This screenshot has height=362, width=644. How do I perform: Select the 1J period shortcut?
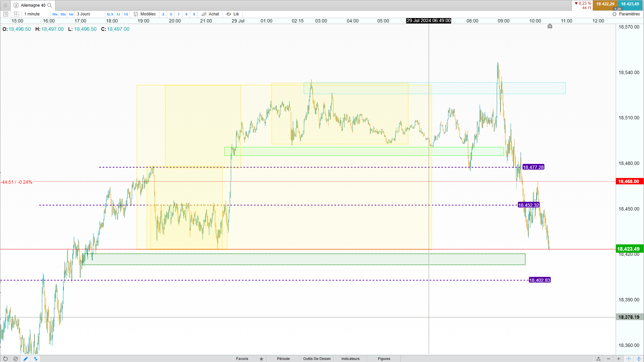coord(118,14)
